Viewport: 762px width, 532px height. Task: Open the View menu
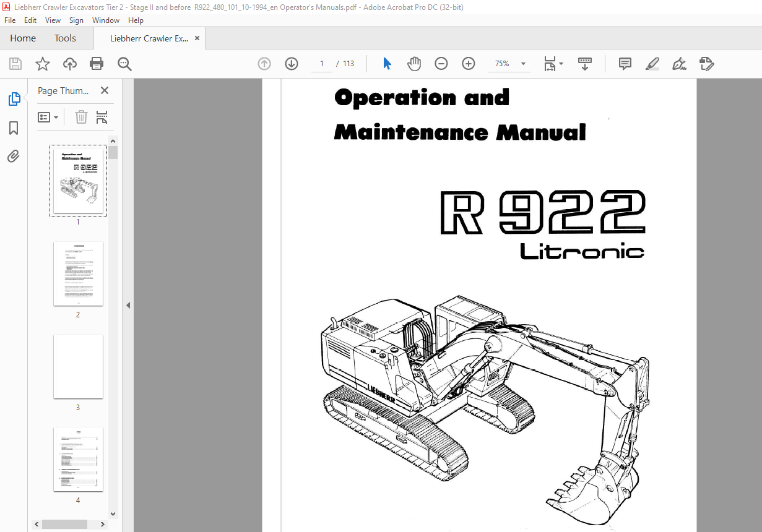coord(53,20)
